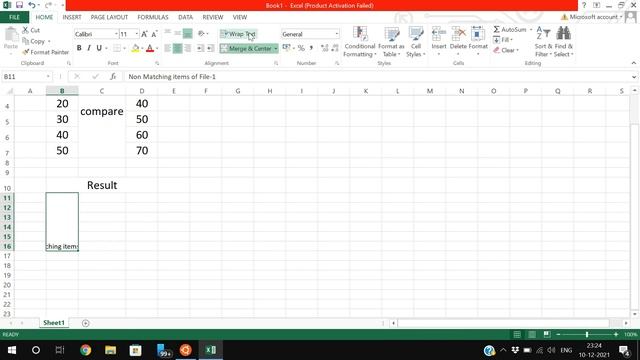The height and width of the screenshot is (360, 640).
Task: Select the Sheet1 tab
Action: coord(54,323)
